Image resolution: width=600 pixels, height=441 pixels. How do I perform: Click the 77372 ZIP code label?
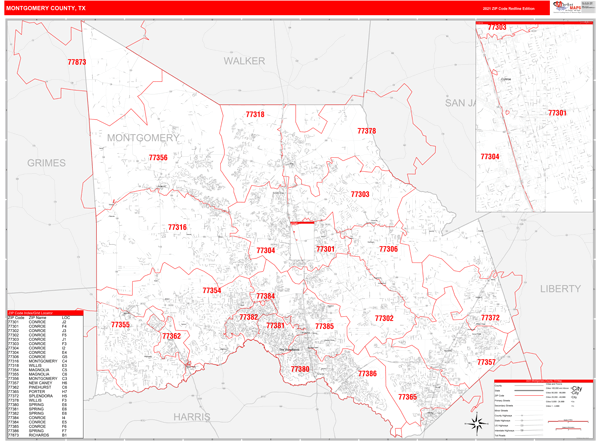click(490, 318)
